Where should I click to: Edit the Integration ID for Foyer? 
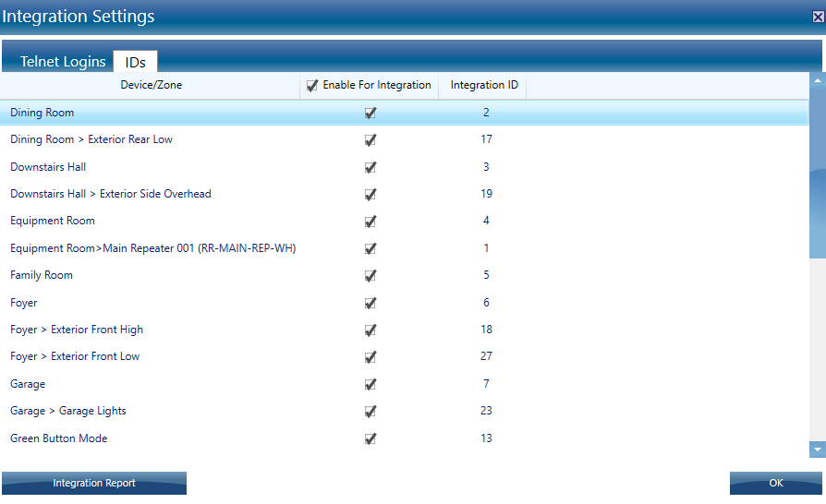pos(486,303)
